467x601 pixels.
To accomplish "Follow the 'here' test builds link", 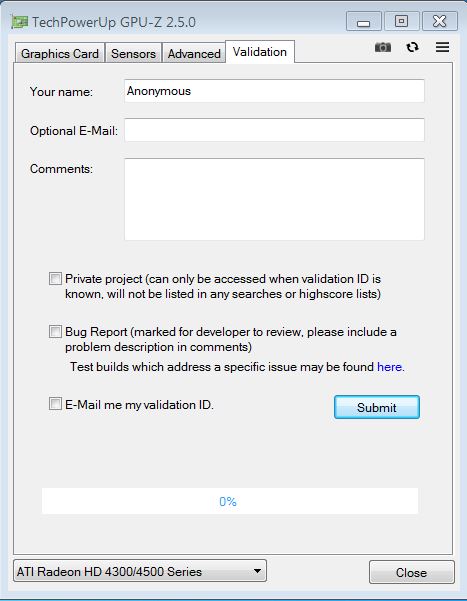I will tap(390, 367).
